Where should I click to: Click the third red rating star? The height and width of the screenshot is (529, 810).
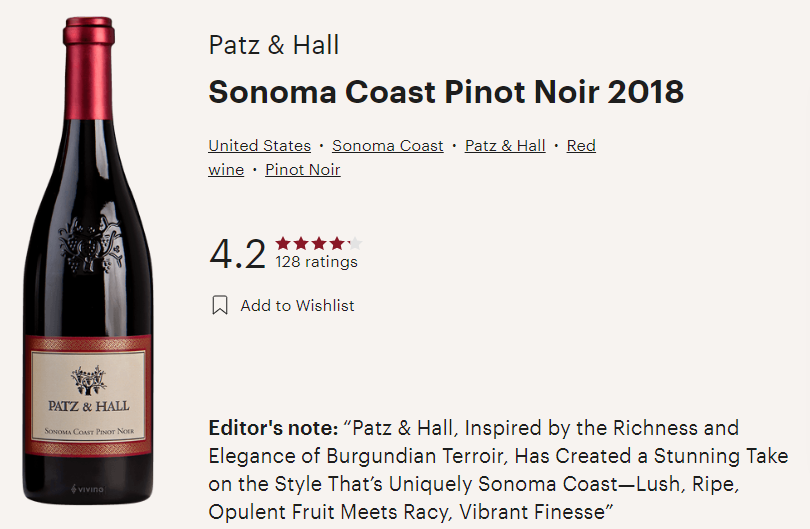coord(318,243)
